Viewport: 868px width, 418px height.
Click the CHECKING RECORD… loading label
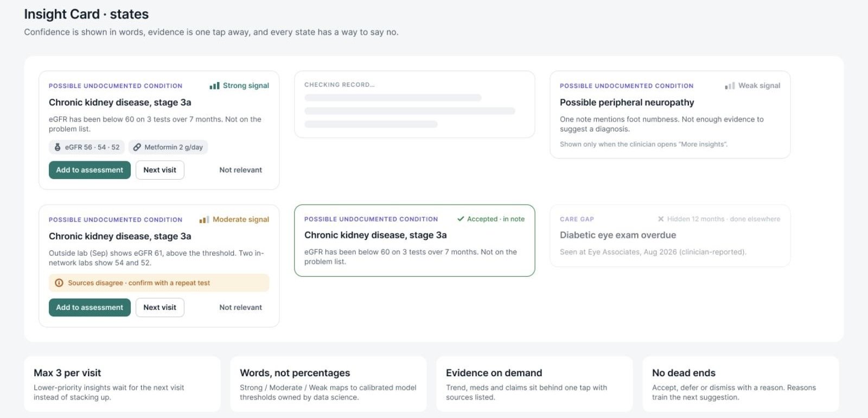tap(340, 85)
